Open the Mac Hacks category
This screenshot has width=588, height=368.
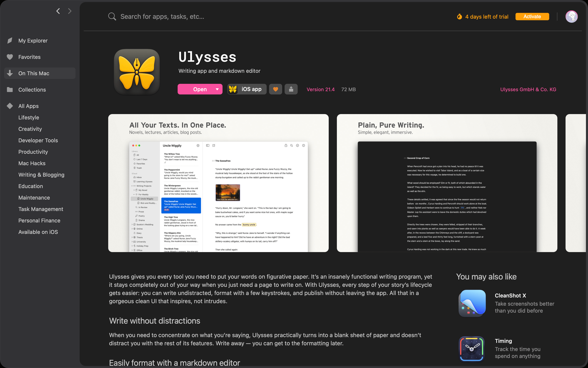click(32, 163)
